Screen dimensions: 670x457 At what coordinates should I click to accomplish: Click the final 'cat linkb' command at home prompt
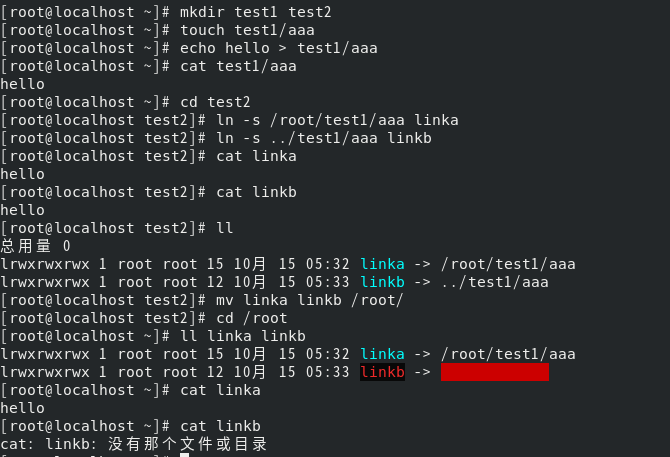(x=220, y=426)
